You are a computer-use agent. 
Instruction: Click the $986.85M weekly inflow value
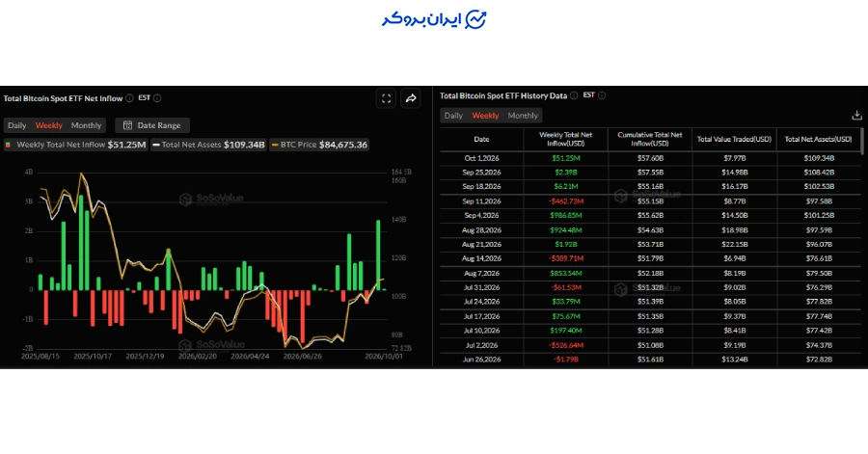[566, 216]
